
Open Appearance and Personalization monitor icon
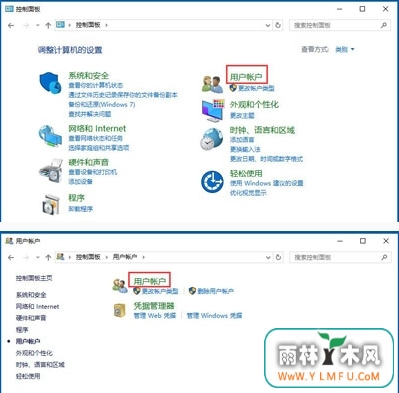(x=213, y=110)
